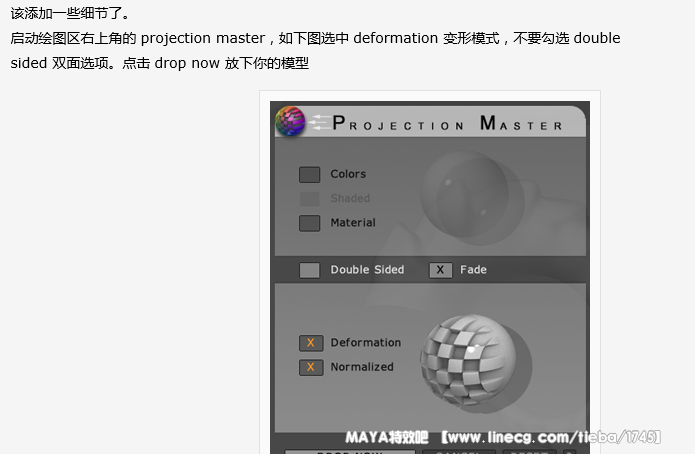This screenshot has height=454, width=695.
Task: Click the colorful Projection Master sphere logo
Action: point(290,121)
